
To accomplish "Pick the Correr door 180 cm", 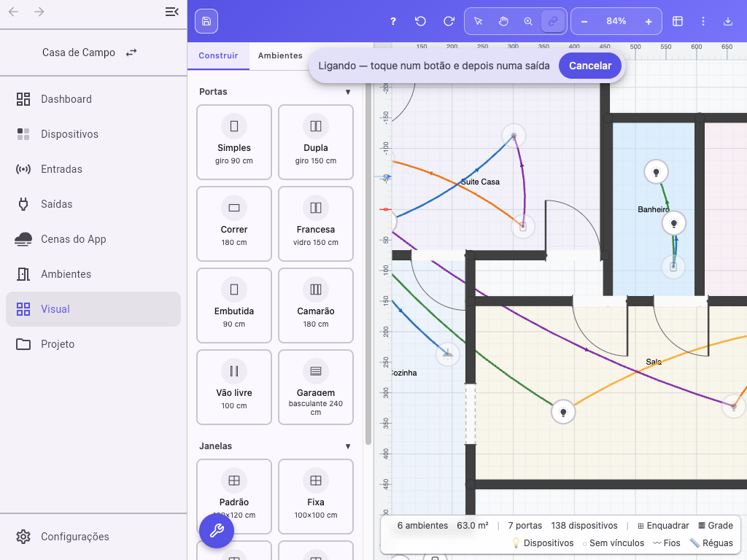I will point(234,224).
